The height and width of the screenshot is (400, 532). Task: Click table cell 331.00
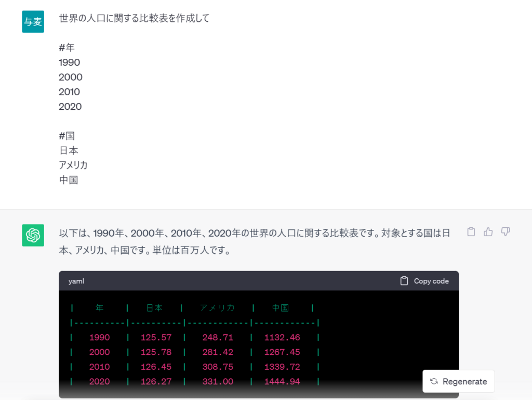point(218,381)
